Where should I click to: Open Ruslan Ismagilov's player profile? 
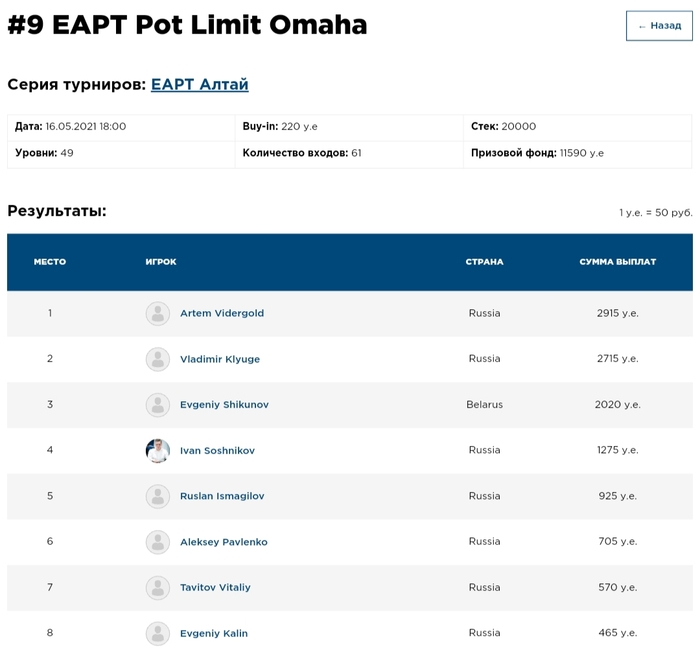pos(222,496)
